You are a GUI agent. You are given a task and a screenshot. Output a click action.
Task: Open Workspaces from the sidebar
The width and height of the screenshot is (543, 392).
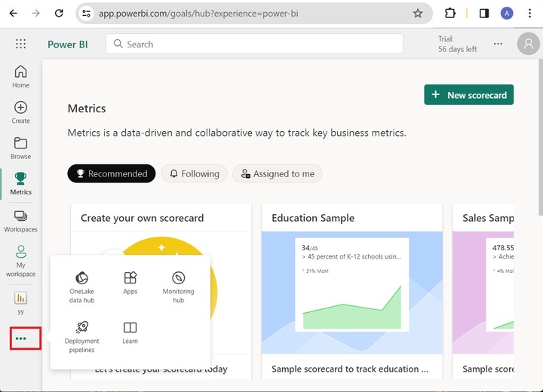[x=20, y=216]
